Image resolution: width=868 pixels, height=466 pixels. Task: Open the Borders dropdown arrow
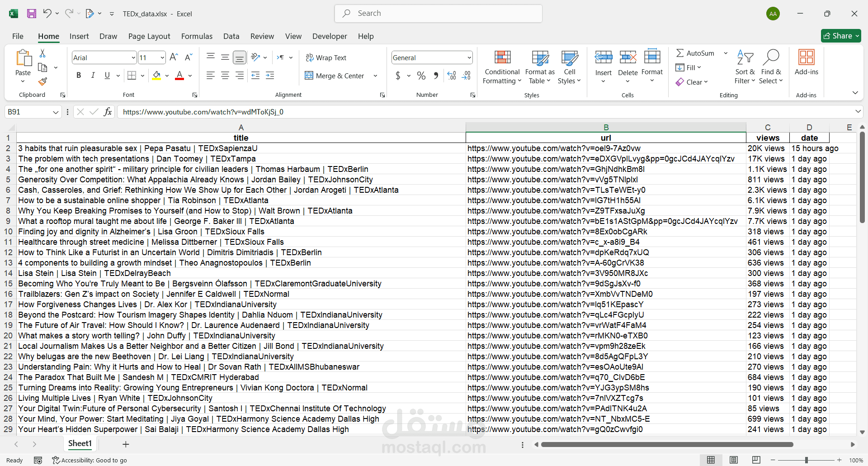(x=142, y=76)
